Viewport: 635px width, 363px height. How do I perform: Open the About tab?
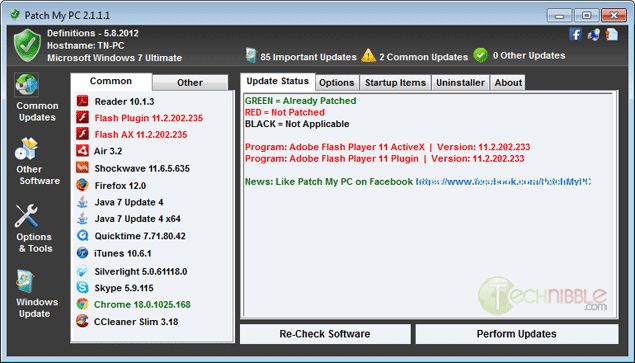click(508, 83)
